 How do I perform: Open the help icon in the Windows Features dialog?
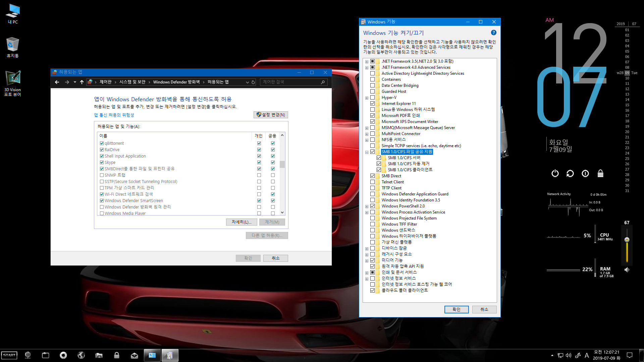click(x=493, y=33)
